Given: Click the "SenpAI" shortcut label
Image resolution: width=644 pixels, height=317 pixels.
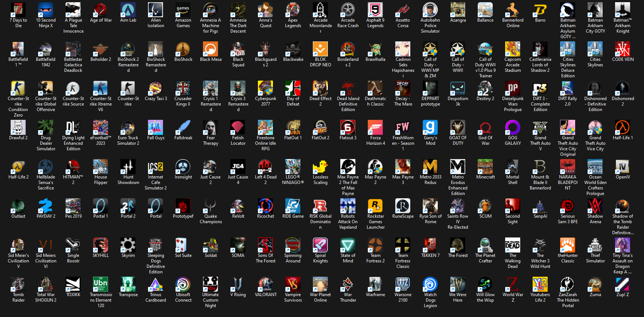Looking at the screenshot, I should [x=540, y=216].
